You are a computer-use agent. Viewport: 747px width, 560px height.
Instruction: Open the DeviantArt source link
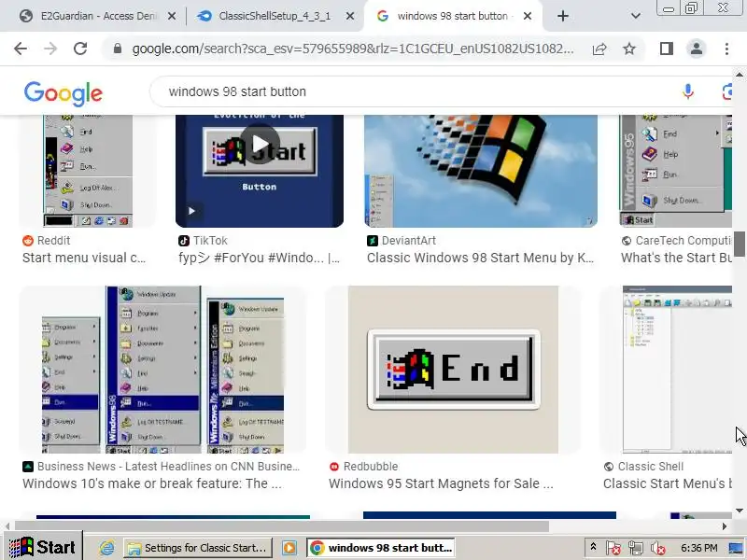pyautogui.click(x=402, y=241)
